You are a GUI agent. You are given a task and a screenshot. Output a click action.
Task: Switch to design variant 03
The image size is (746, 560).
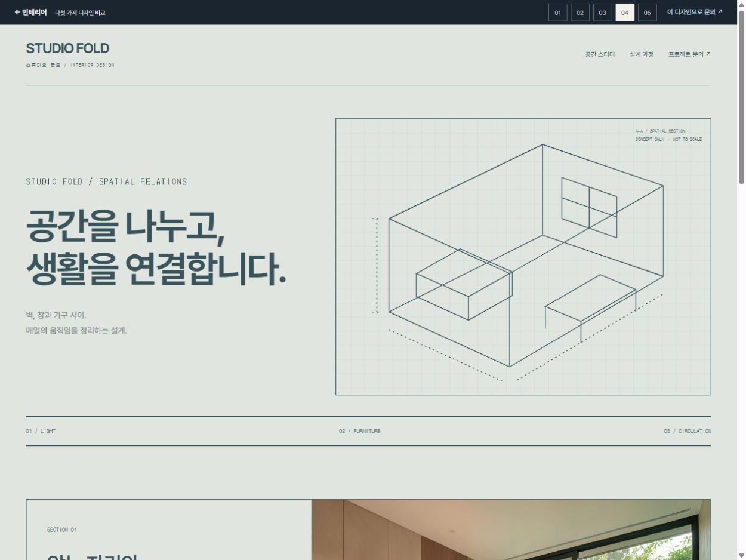point(602,13)
